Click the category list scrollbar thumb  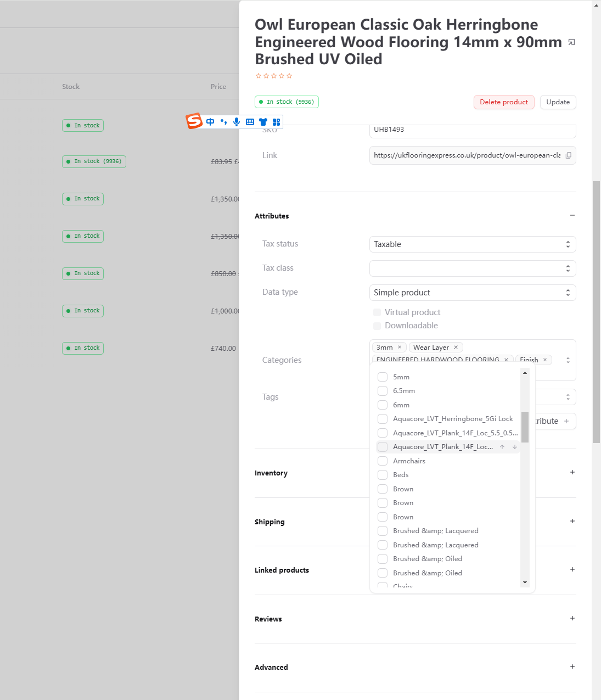click(x=525, y=427)
